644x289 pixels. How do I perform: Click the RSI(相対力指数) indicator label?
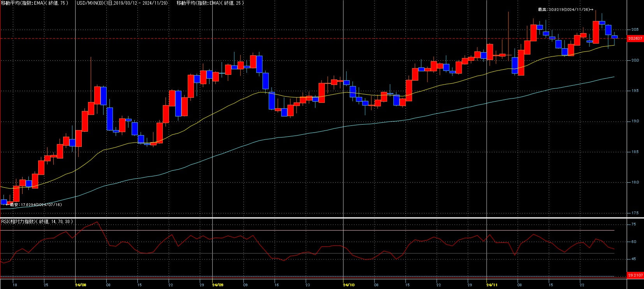click(37, 222)
